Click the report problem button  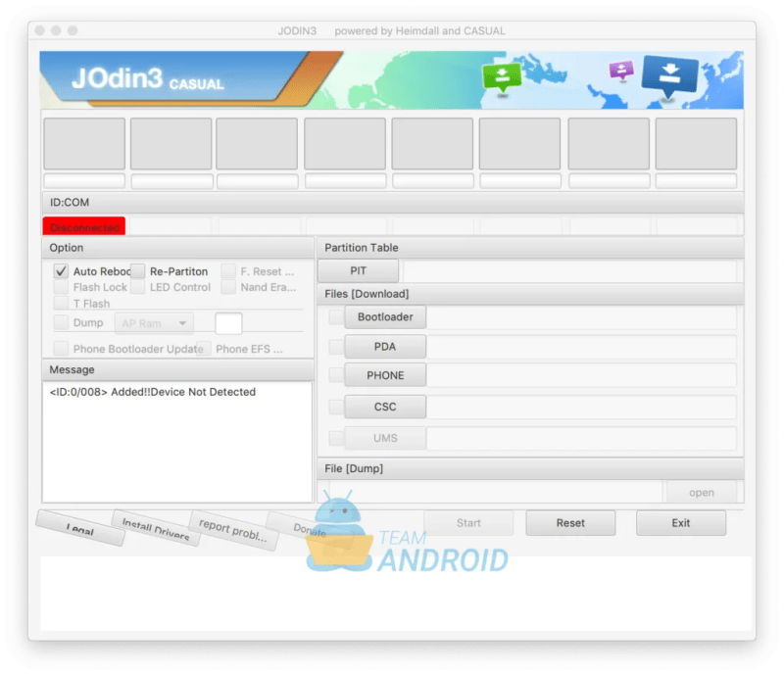233,530
